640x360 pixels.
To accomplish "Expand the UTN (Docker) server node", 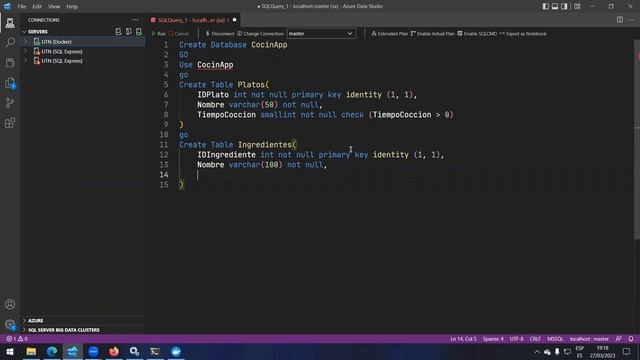I will point(25,42).
